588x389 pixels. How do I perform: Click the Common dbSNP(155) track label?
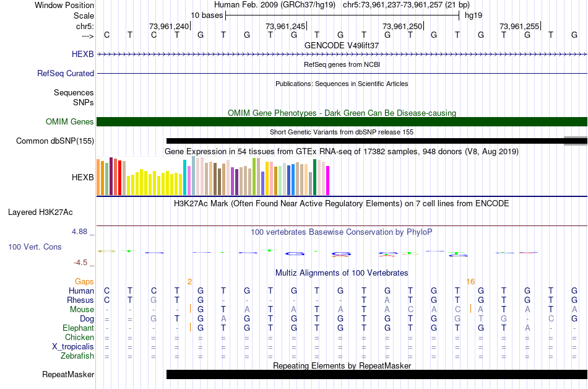point(55,141)
